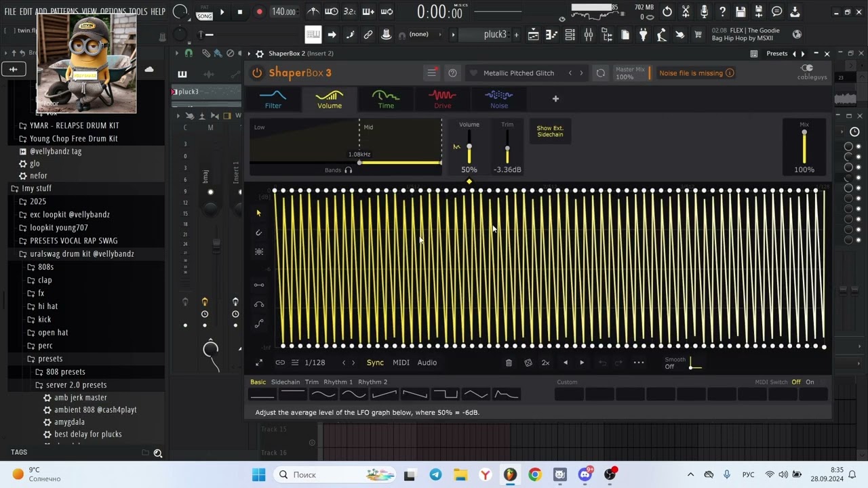Viewport: 868px width, 488px height.
Task: Select the Volume shaper tab
Action: (x=330, y=99)
